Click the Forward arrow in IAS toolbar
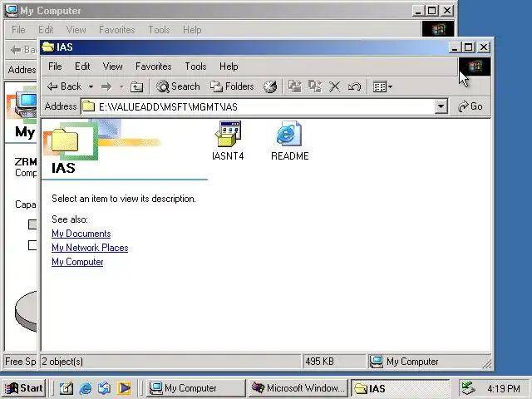The image size is (532, 399). tap(106, 86)
